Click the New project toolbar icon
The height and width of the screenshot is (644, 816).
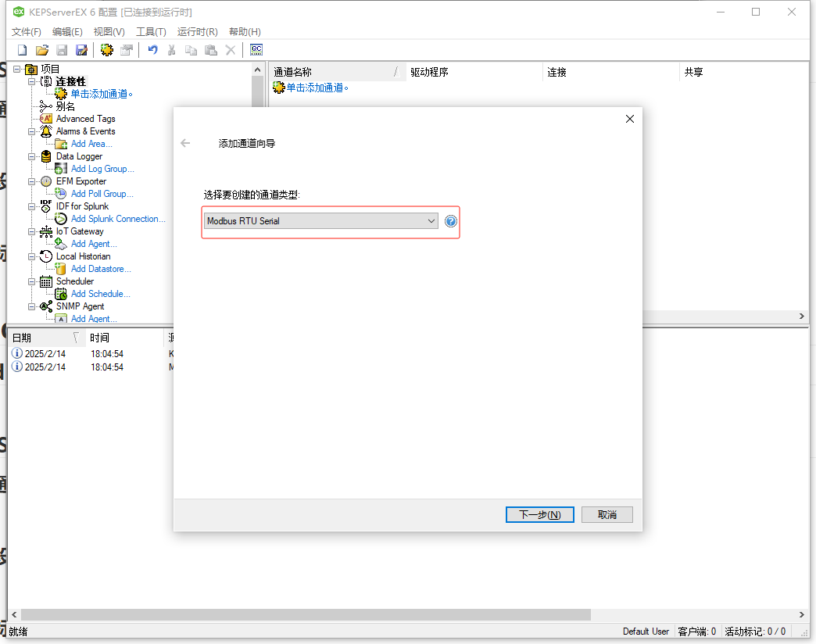22,50
